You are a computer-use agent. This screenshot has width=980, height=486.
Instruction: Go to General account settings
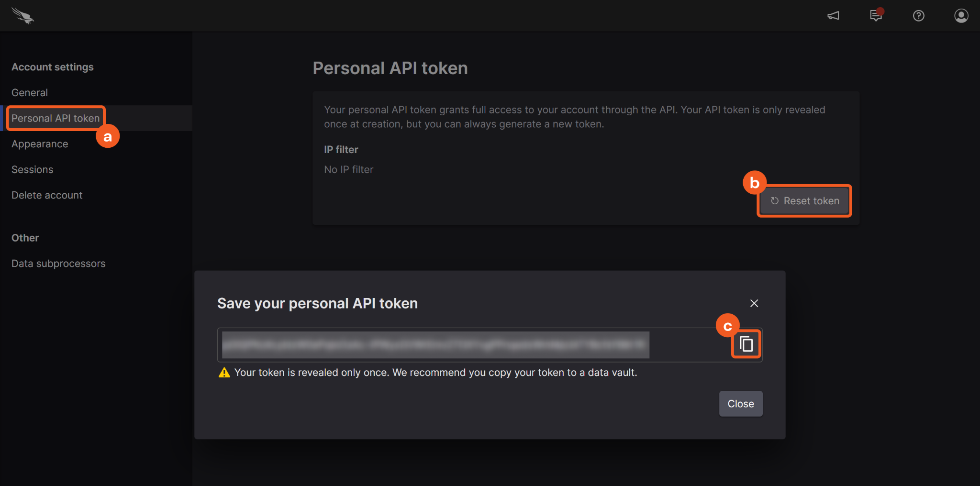[x=30, y=93]
